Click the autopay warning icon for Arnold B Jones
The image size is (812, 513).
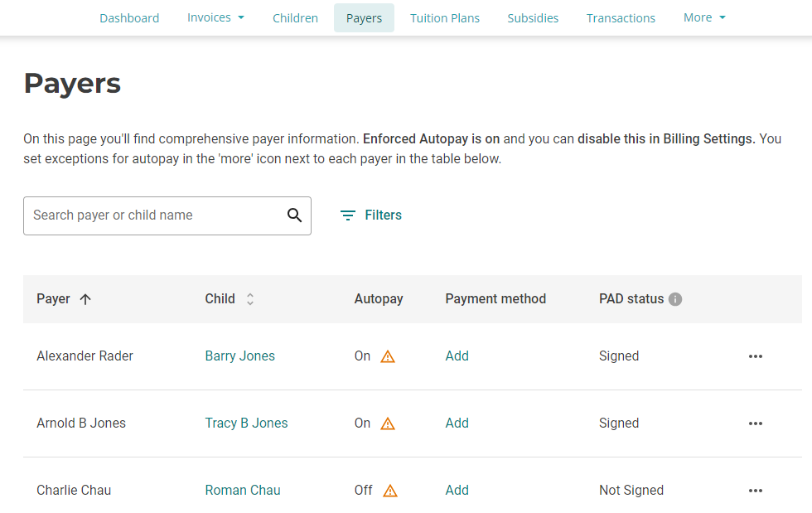point(387,423)
